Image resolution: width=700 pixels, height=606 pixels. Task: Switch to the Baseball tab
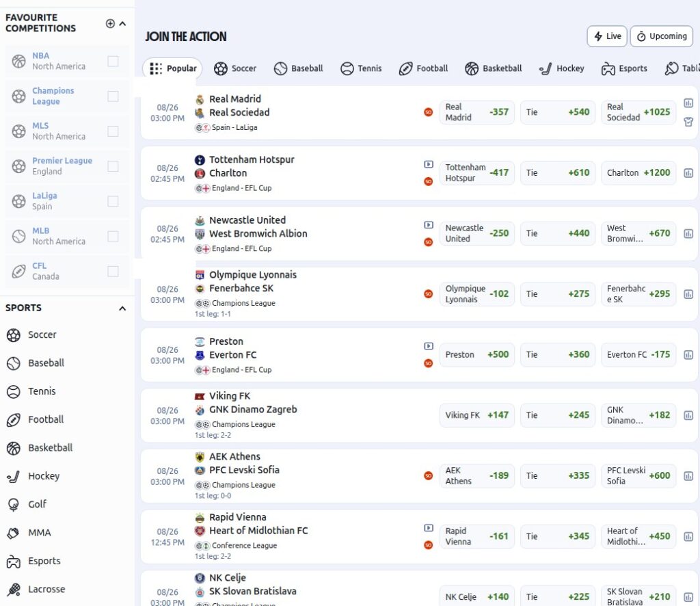[298, 68]
